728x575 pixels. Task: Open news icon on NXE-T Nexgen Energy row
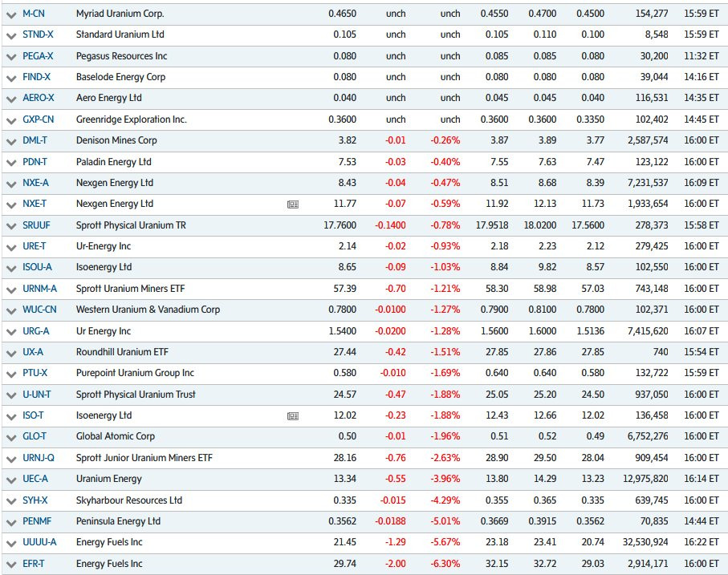click(292, 204)
